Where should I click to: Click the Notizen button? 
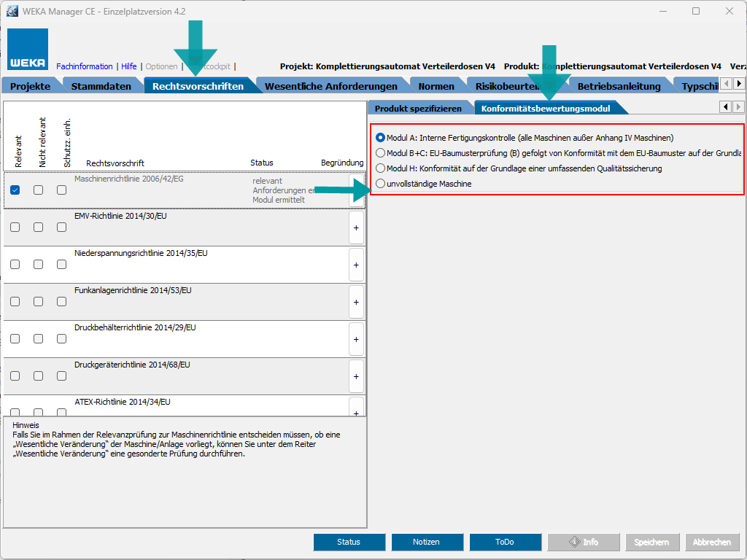(x=427, y=542)
